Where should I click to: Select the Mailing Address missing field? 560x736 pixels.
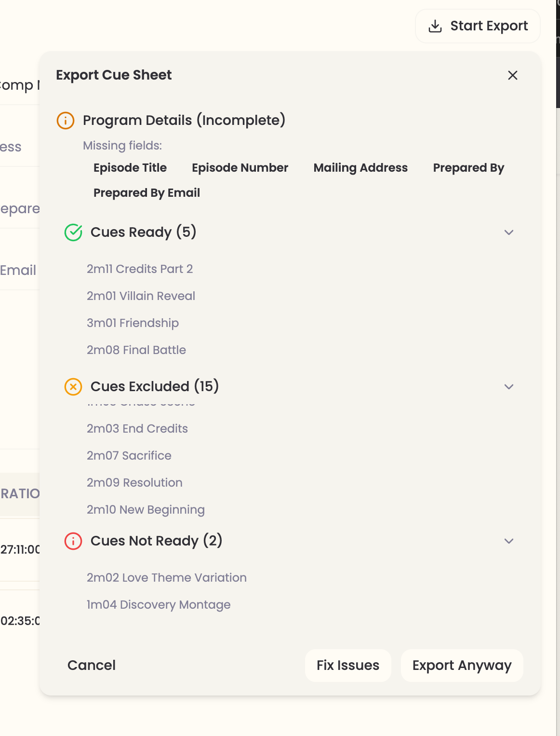(x=360, y=168)
